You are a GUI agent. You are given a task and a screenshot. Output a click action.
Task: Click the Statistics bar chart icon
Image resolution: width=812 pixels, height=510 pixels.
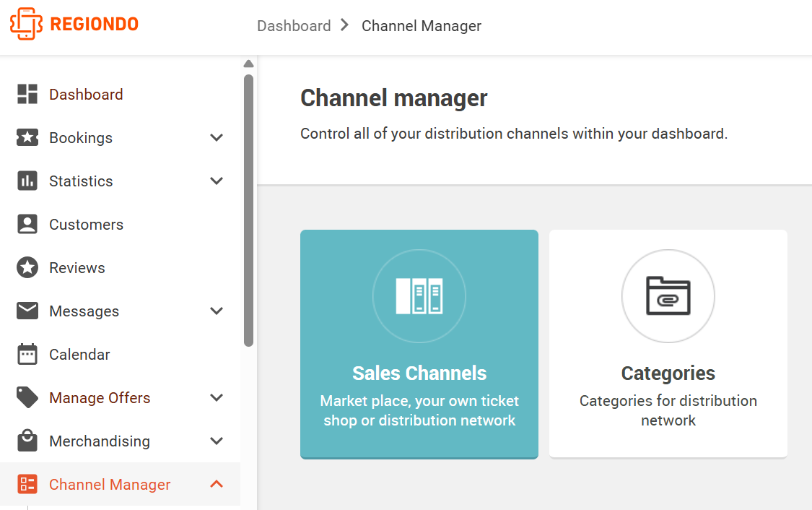[x=27, y=181]
